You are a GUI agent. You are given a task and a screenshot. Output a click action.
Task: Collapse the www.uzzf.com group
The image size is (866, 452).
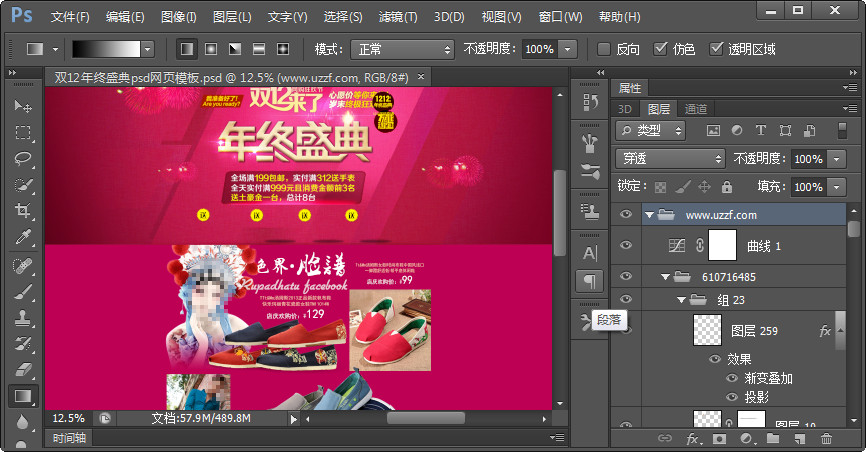click(650, 215)
